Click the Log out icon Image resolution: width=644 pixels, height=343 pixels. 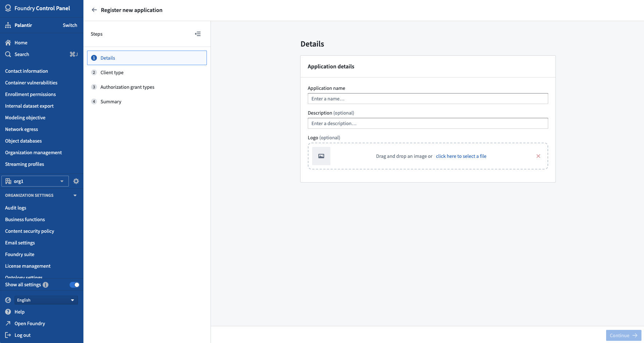click(8, 335)
